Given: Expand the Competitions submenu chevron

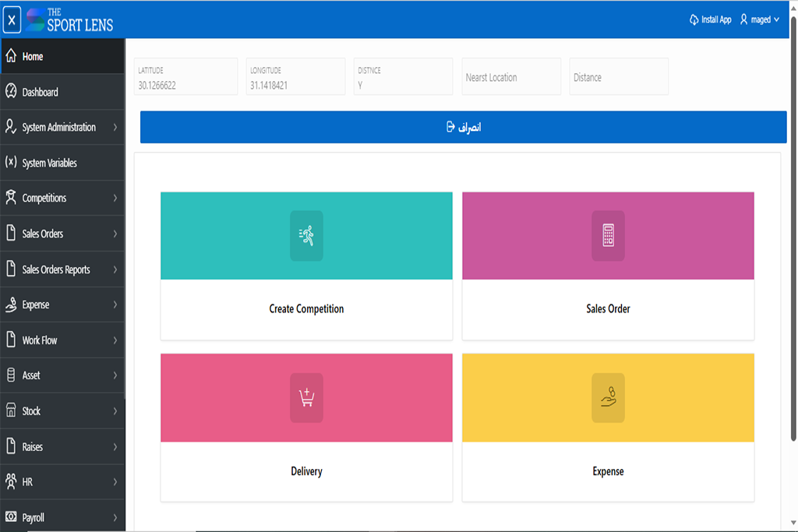Looking at the screenshot, I should (x=115, y=198).
